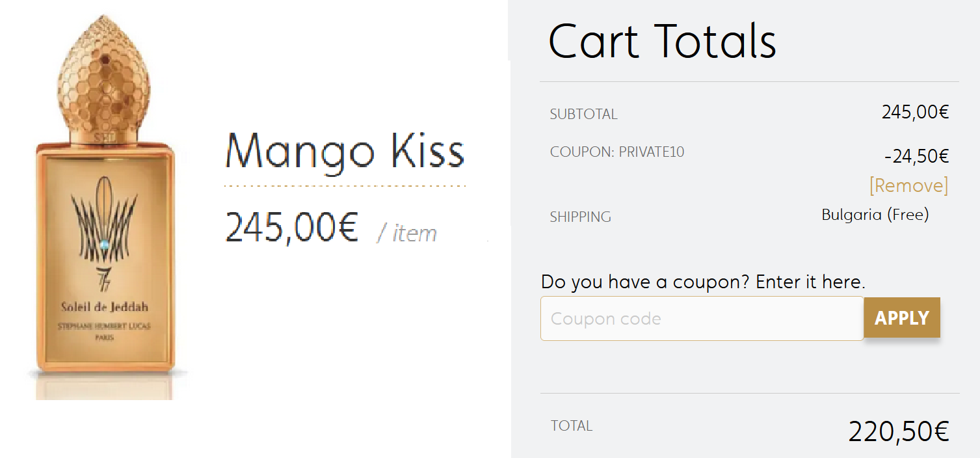980x458 pixels.
Task: Click the Bulgaria (Free) shipping option
Action: pyautogui.click(x=875, y=215)
